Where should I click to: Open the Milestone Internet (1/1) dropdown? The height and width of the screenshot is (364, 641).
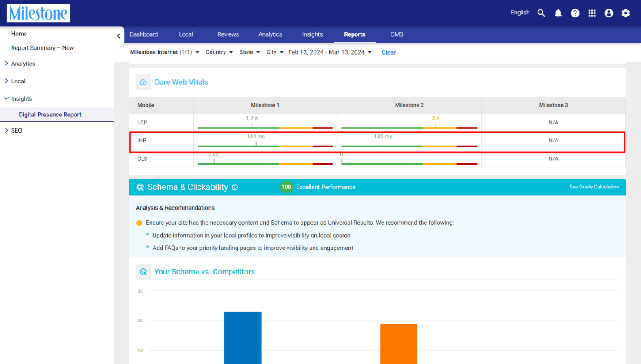coord(165,52)
